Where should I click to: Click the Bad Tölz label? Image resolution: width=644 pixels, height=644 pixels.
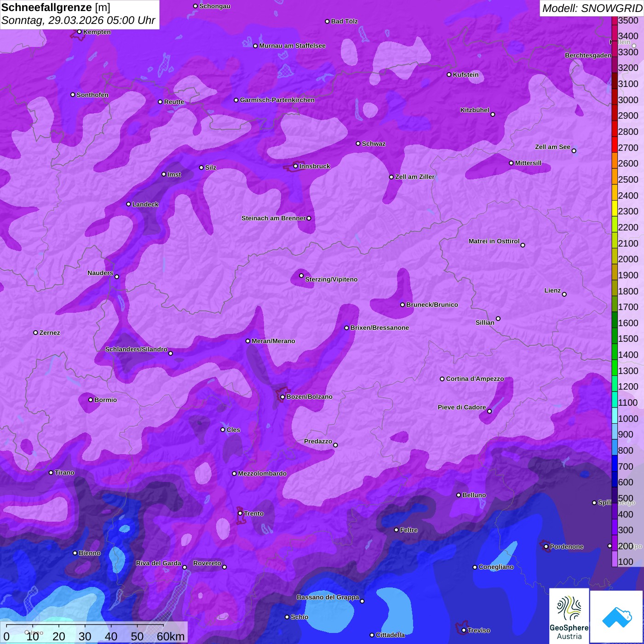[x=344, y=21]
